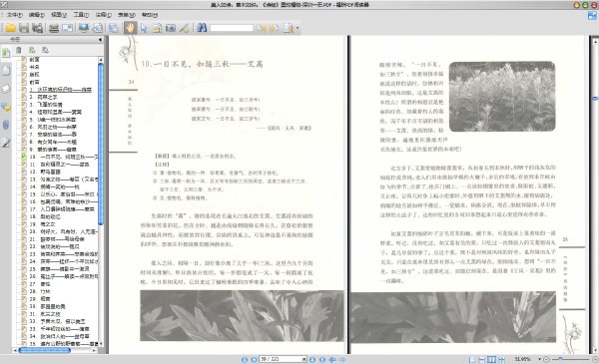Click the collapse bookmark icon in panel header
This screenshot has height=364, width=599.
coord(45,50)
